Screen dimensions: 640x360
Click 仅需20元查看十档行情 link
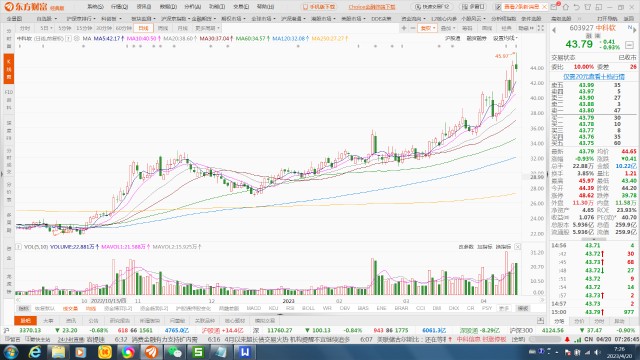click(x=593, y=76)
